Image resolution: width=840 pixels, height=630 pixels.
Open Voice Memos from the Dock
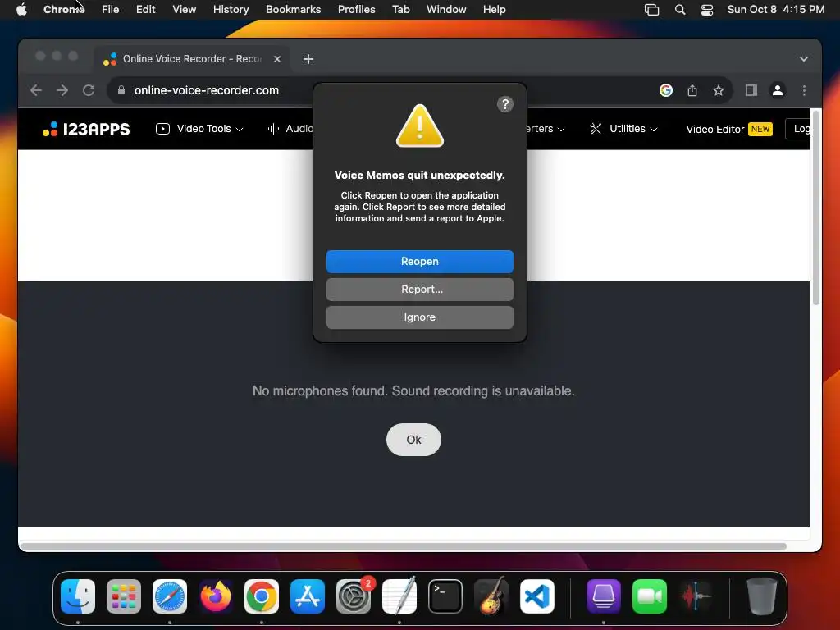(696, 596)
